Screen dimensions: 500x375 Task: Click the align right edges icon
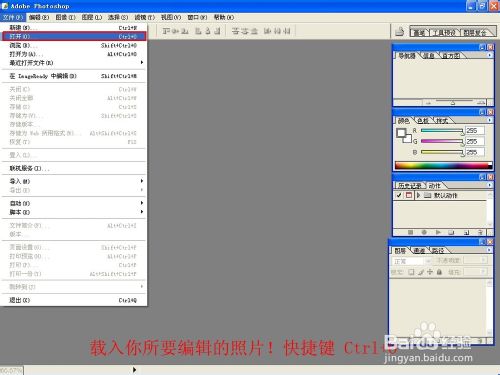[x=217, y=31]
